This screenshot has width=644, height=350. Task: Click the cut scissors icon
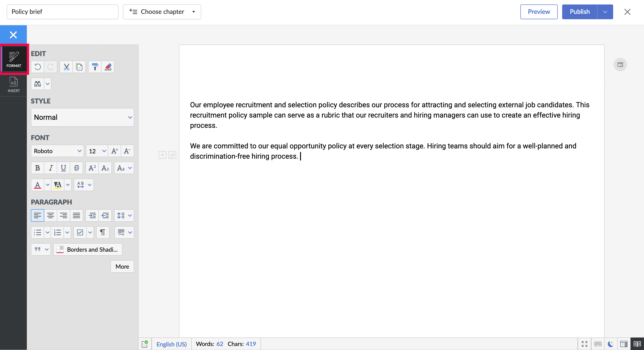(x=66, y=67)
